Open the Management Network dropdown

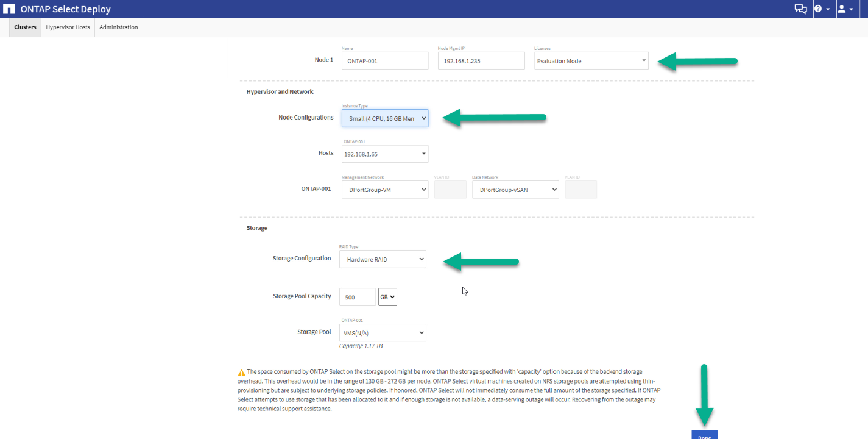click(x=385, y=190)
